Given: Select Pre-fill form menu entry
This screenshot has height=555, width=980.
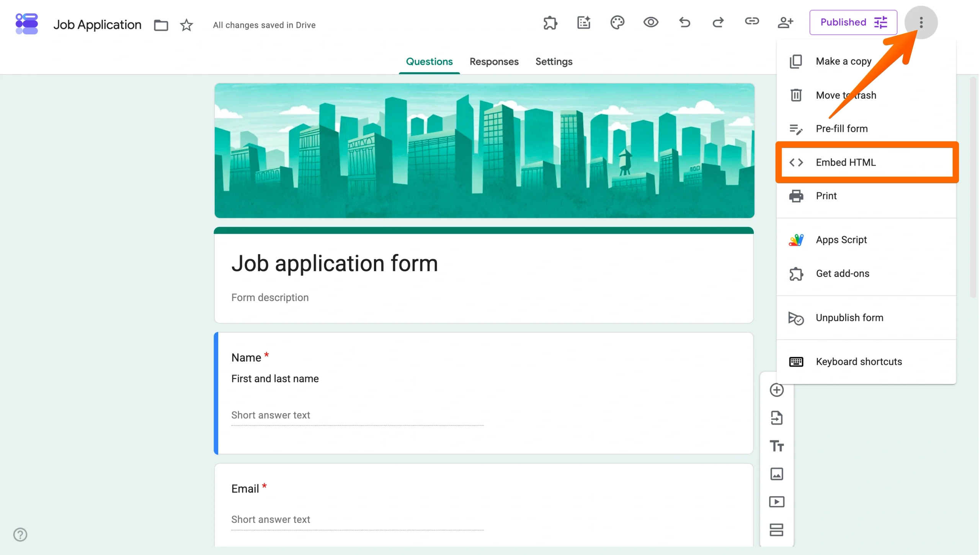Looking at the screenshot, I should tap(866, 129).
